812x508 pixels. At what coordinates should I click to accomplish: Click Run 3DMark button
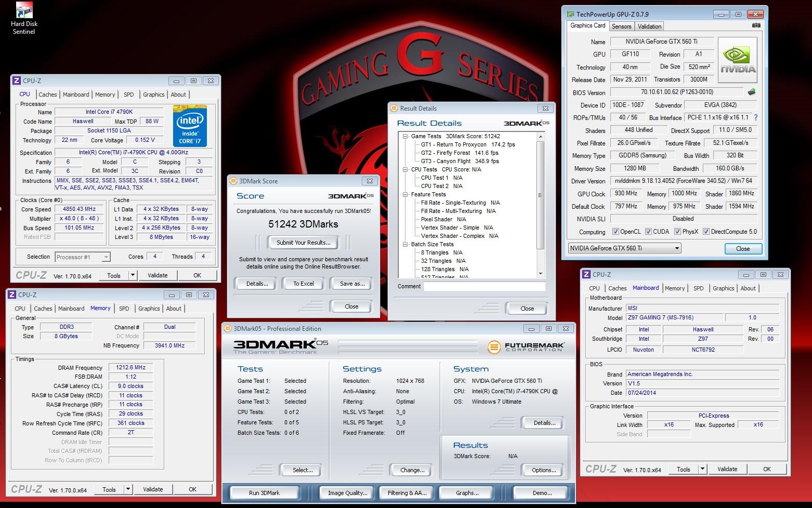264,493
